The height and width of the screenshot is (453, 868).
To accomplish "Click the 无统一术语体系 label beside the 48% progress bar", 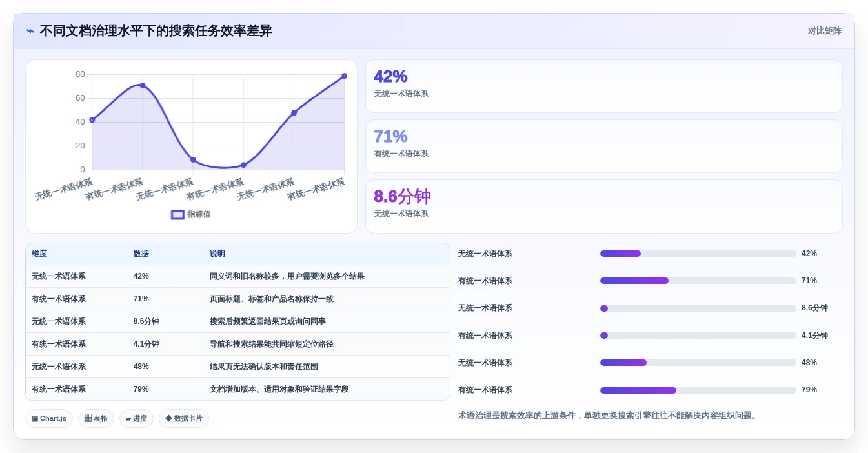I will click(x=485, y=363).
